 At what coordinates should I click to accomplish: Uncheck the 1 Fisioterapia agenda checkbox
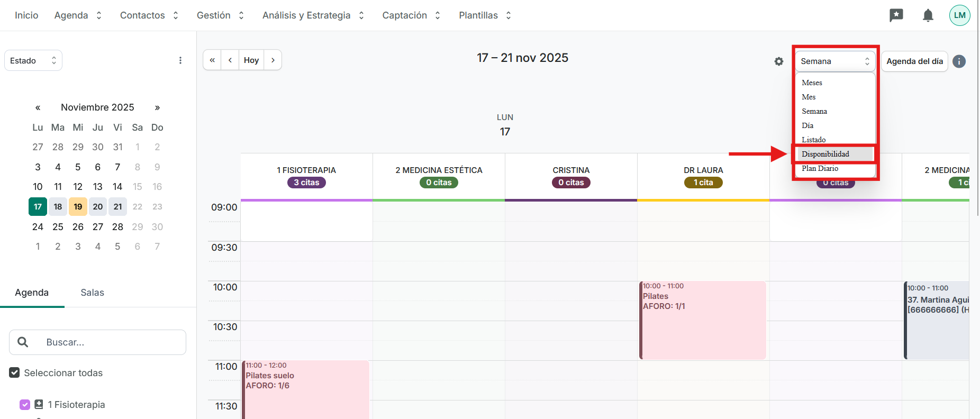(x=25, y=405)
